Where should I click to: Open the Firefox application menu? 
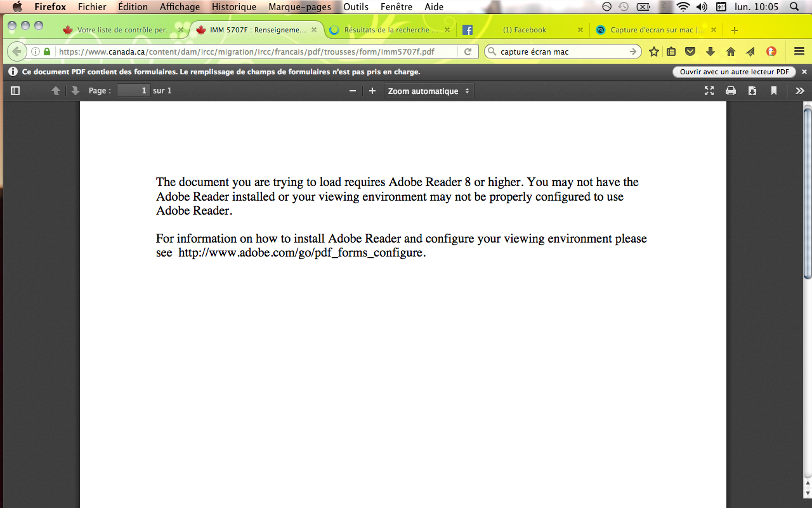click(50, 7)
